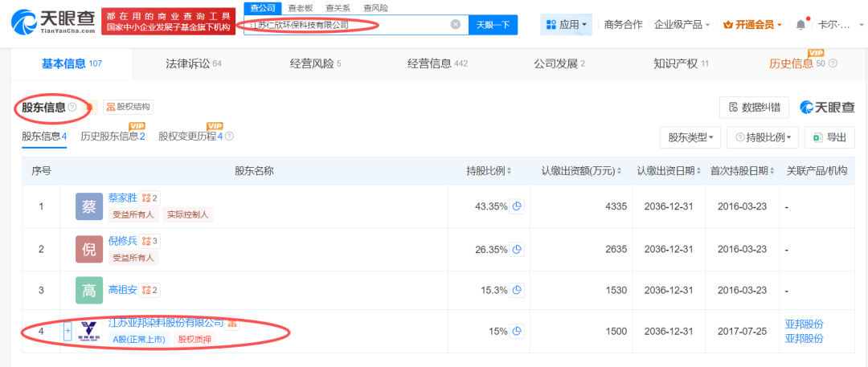Expand row 4 with the plus button

[x=68, y=330]
